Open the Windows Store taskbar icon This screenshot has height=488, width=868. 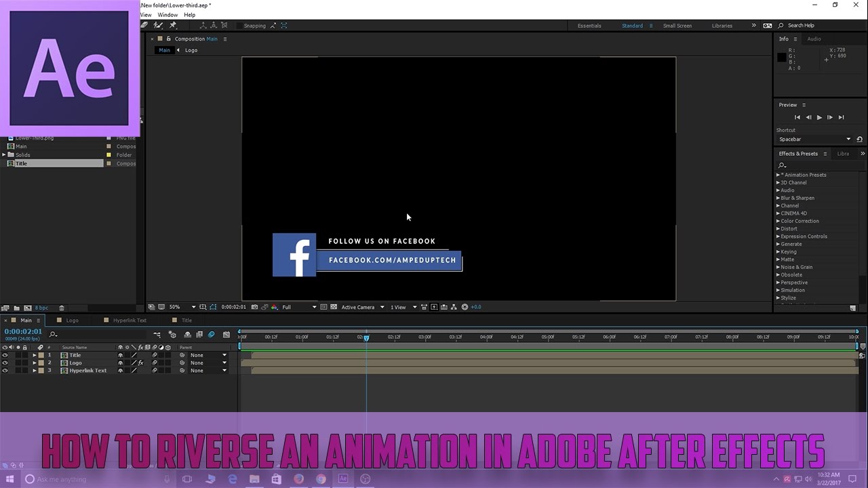tap(276, 479)
